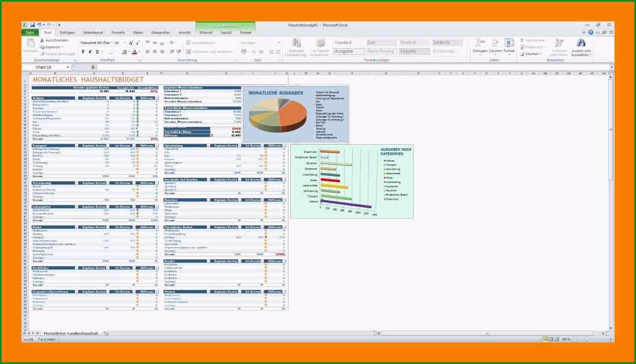Click the formula bar input area
This screenshot has height=364, width=636.
click(353, 67)
